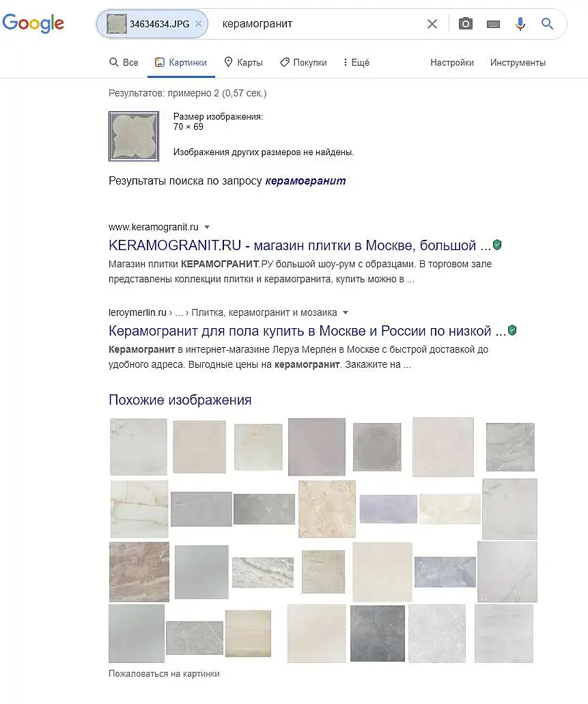Remove the 34634634.JPG image chip
The image size is (588, 704).
click(x=198, y=24)
